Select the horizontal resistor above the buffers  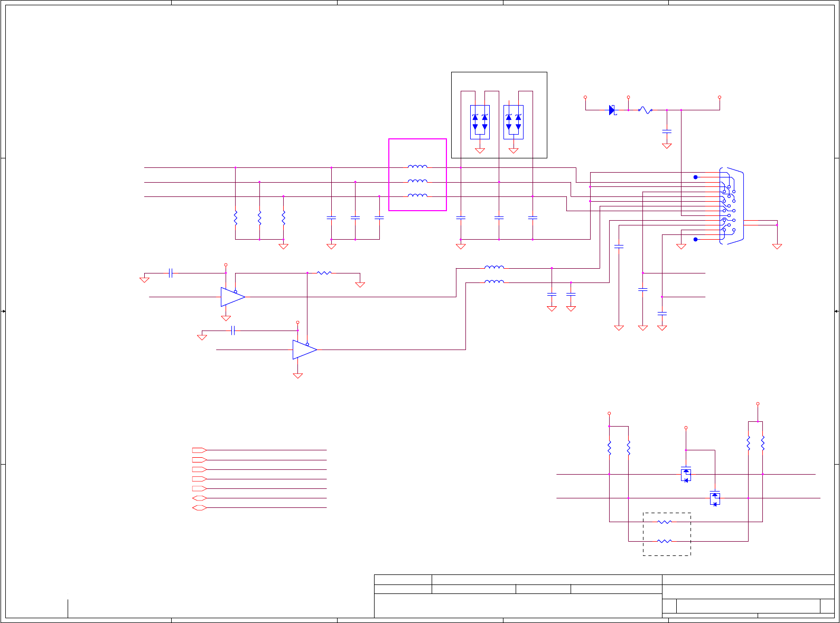click(324, 273)
